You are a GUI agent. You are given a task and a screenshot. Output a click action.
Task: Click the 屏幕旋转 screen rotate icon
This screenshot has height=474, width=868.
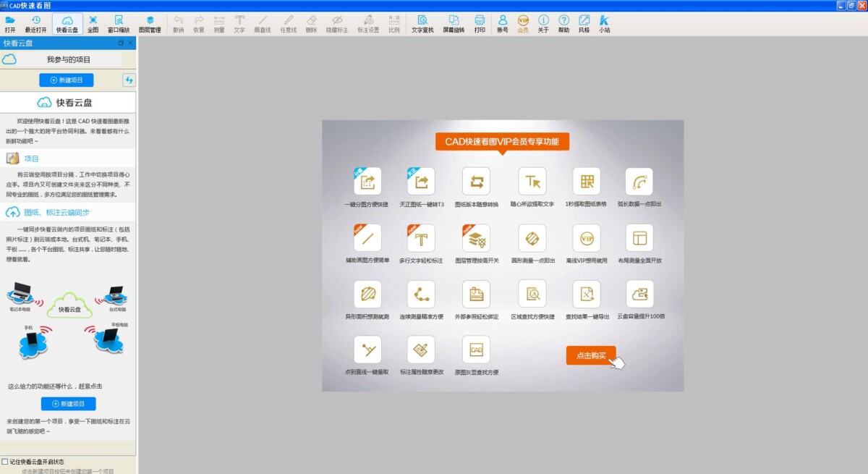click(x=454, y=24)
